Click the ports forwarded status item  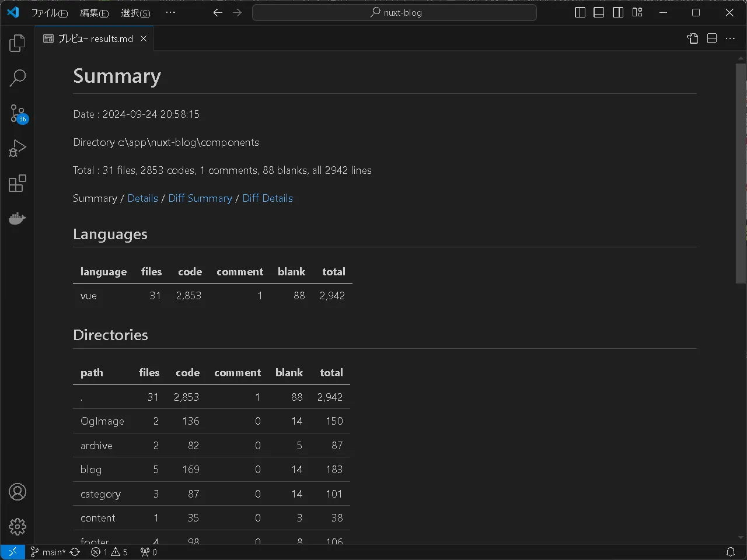(x=149, y=552)
